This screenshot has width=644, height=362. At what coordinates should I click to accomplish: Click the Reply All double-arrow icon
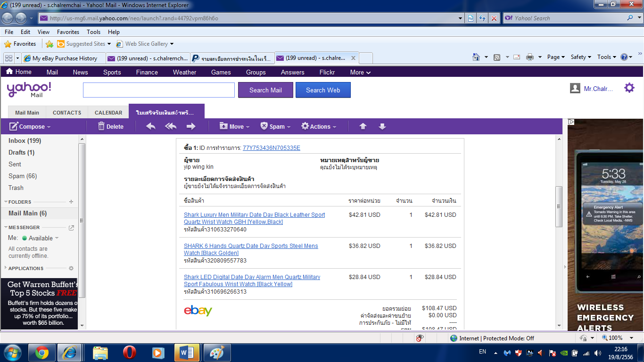[171, 126]
